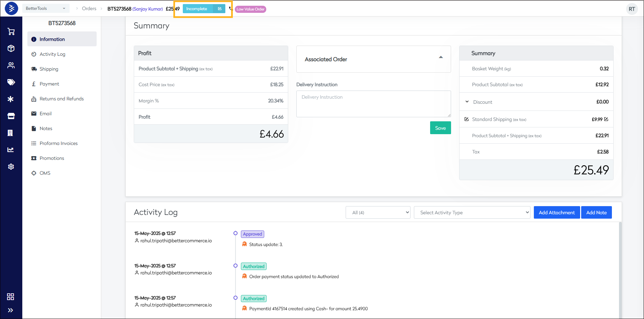Click the green Save button
Viewport: 644px width, 319px height.
[x=440, y=128]
